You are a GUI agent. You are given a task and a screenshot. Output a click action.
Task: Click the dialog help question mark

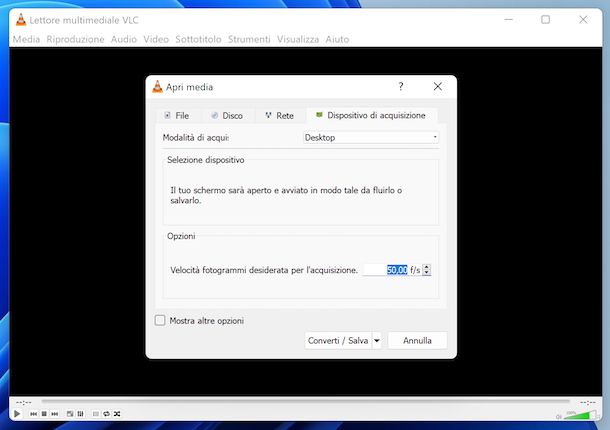(401, 86)
